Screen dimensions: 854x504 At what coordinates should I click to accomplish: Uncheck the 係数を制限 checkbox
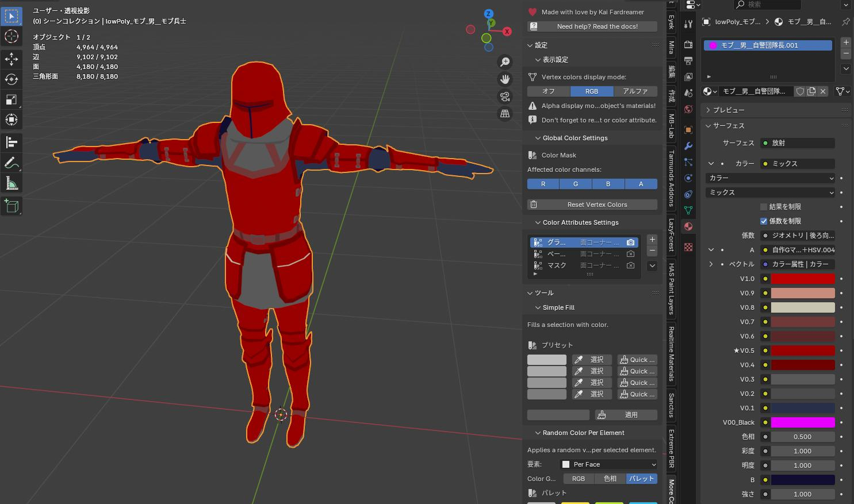(764, 221)
